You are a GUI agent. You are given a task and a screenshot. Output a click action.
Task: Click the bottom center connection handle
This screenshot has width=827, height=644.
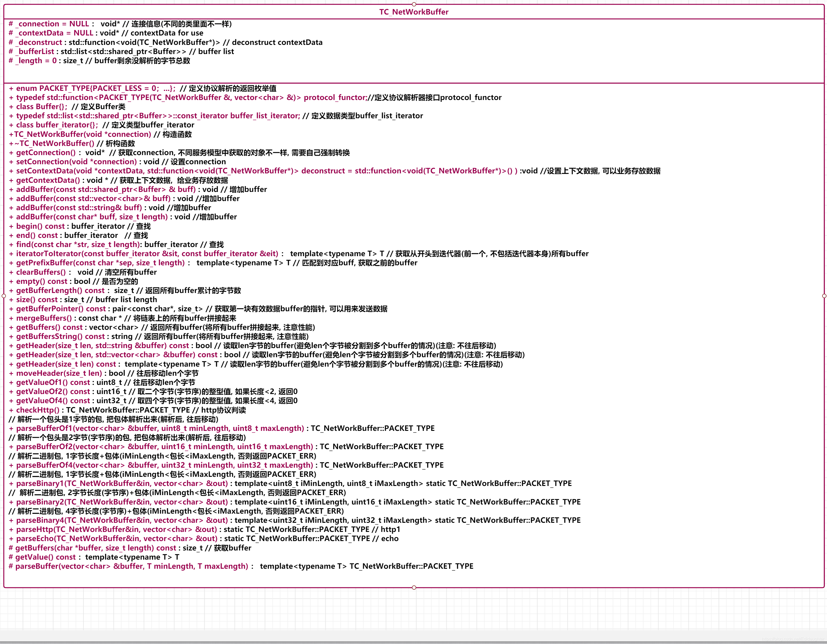pos(414,588)
